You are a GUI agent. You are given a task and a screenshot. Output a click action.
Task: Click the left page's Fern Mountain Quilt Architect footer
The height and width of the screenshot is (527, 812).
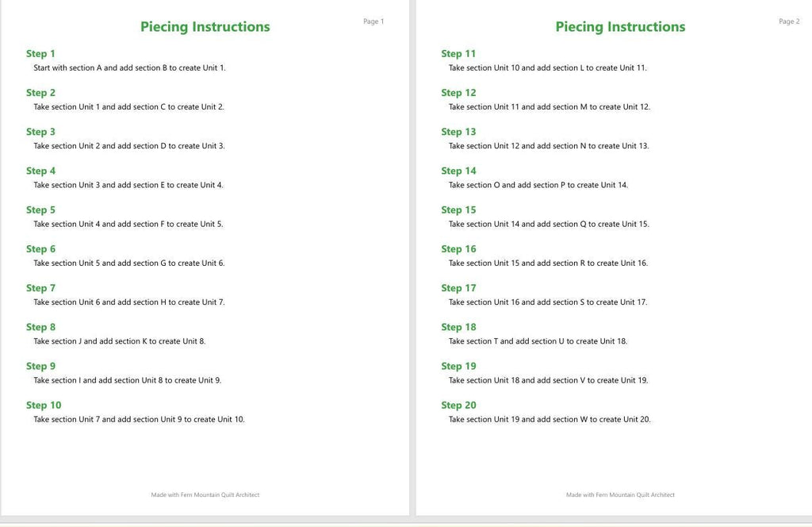[x=205, y=495]
